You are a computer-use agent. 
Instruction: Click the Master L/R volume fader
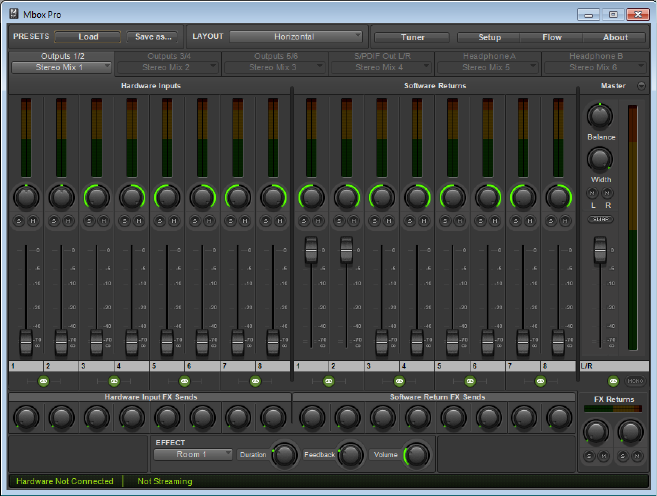click(600, 250)
